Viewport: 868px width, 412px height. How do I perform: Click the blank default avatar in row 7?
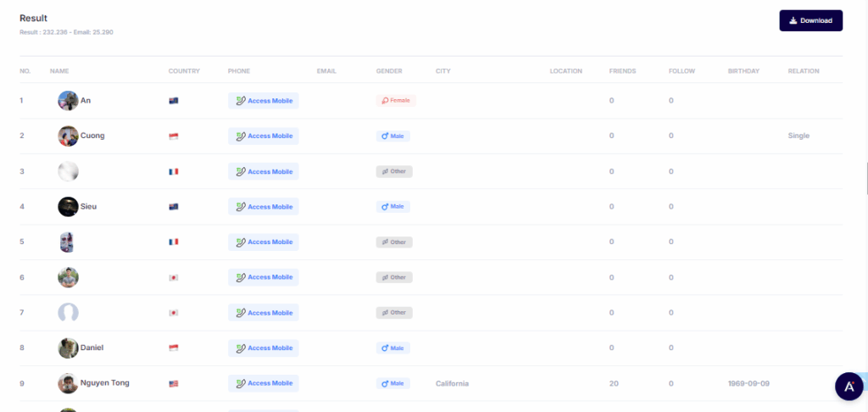pyautogui.click(x=68, y=312)
